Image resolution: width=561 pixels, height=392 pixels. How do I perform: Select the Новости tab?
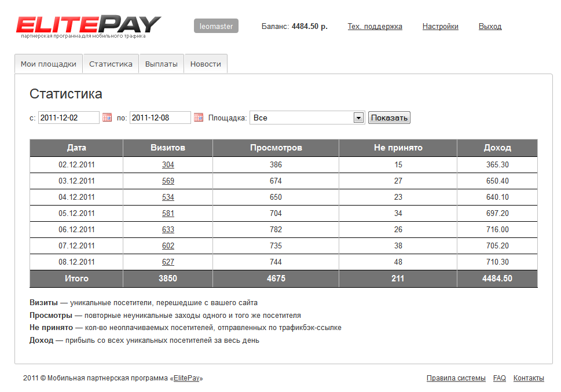pos(206,64)
